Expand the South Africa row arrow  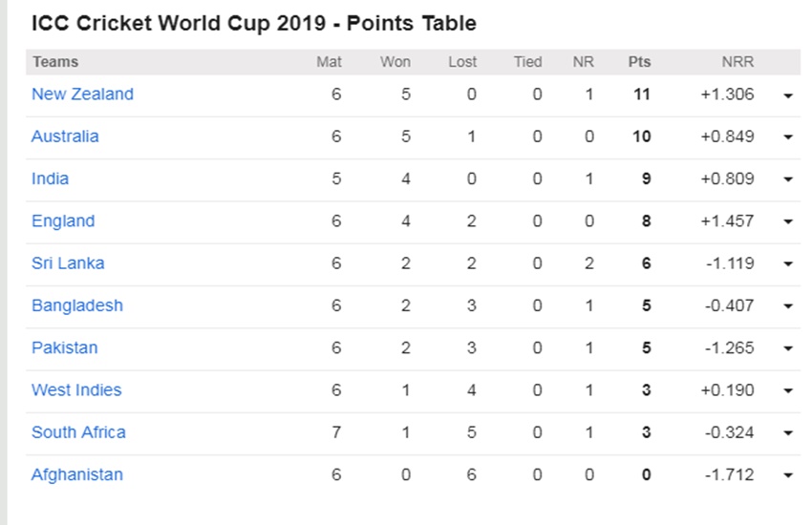tap(788, 433)
